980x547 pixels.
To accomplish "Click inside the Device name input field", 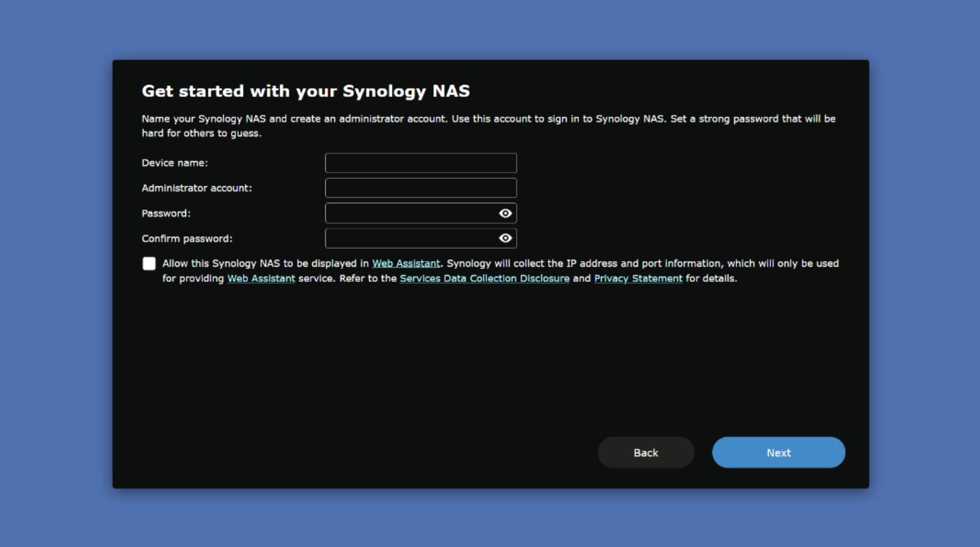I will [420, 163].
